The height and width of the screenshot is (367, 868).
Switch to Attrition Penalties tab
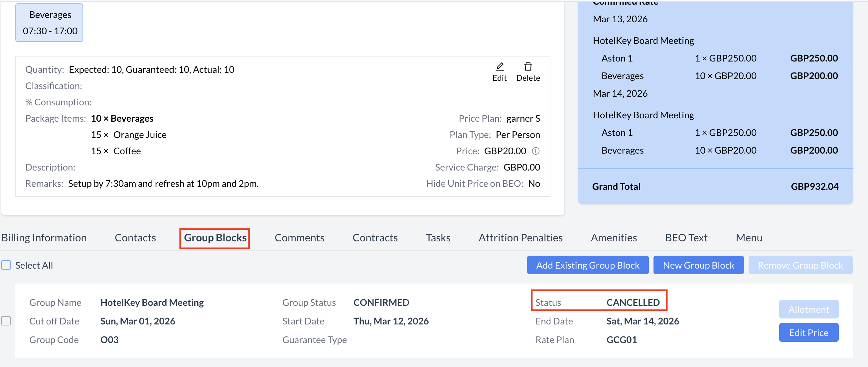point(520,238)
